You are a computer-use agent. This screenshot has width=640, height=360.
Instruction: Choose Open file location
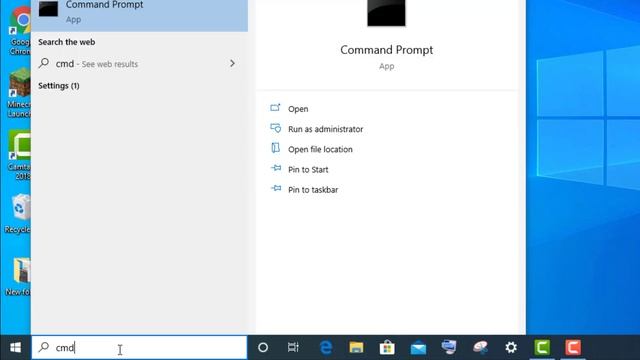point(320,149)
